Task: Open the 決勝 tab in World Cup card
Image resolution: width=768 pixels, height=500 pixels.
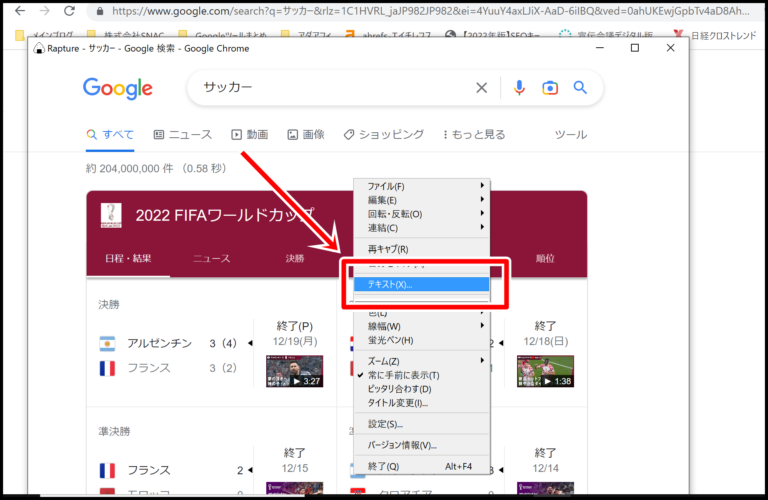Action: [x=295, y=259]
